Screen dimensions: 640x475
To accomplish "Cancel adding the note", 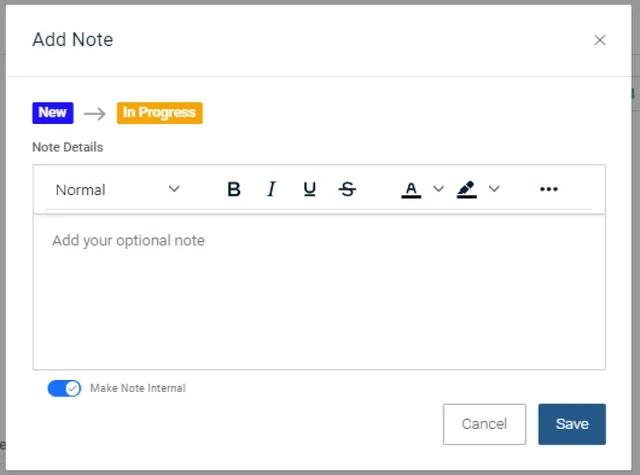I will [484, 424].
